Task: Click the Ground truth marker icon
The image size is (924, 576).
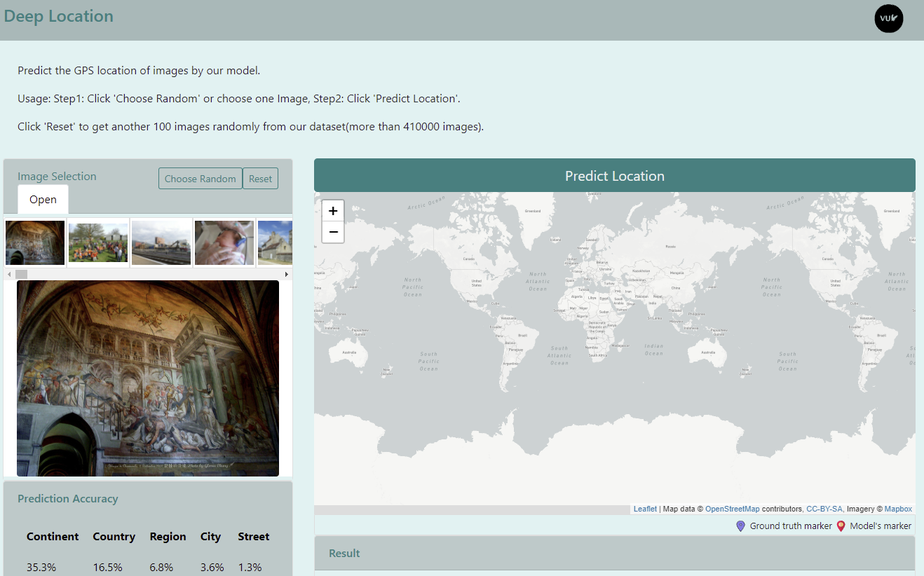Action: pos(740,526)
